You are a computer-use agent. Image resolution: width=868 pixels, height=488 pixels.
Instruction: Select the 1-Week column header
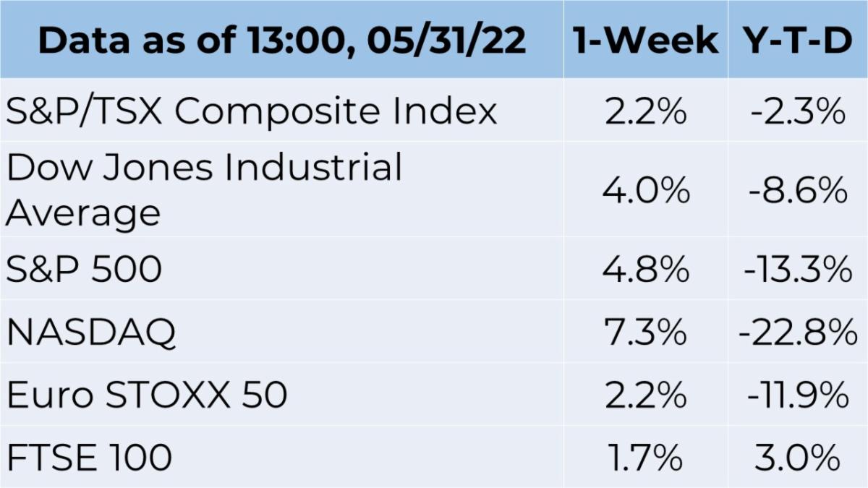646,41
